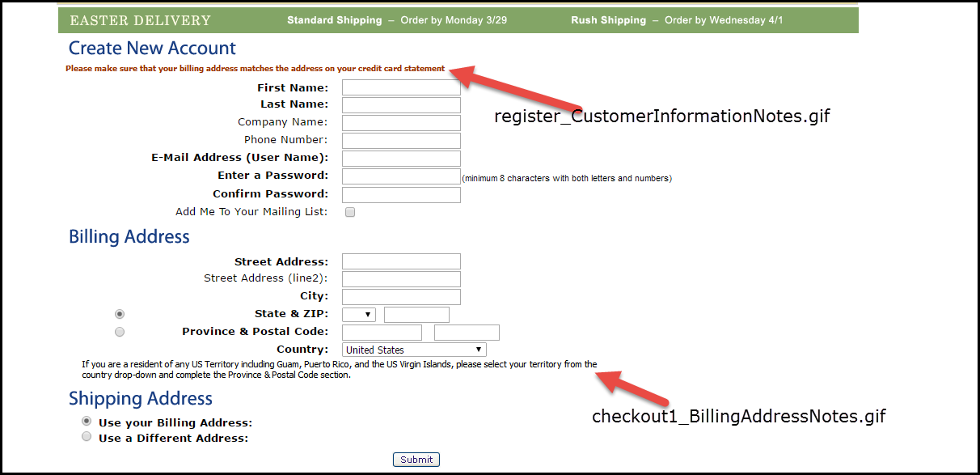Screen dimensions: 980x475
Task: Click the Submit button
Action: tap(416, 460)
